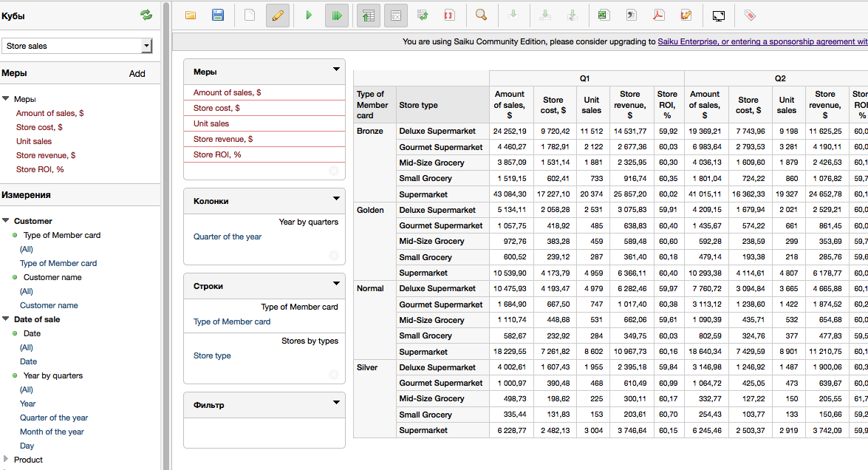Expand the Product dimension tree
The width and height of the screenshot is (868, 470).
click(x=6, y=459)
